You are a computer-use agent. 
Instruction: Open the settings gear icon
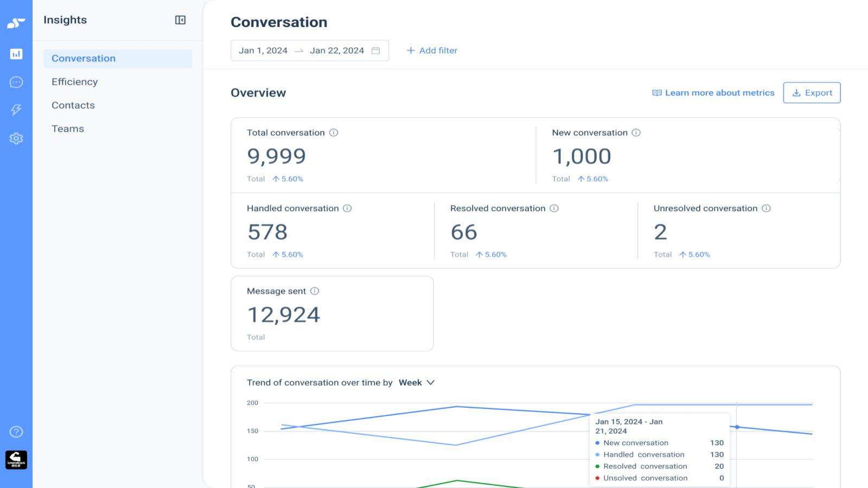click(x=16, y=138)
